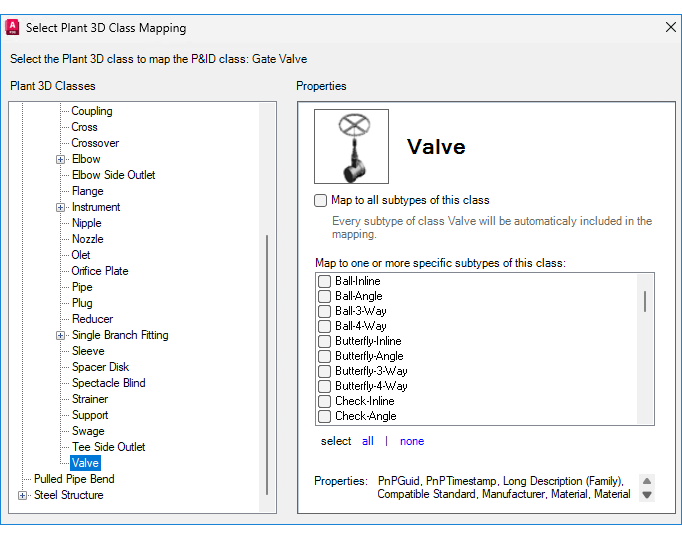Select the Spectacle Blind class
Viewport: 682px width, 540px height.
109,383
